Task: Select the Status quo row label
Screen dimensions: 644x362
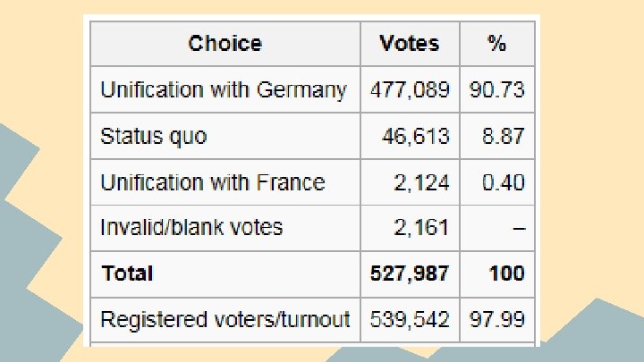Action: (x=154, y=137)
